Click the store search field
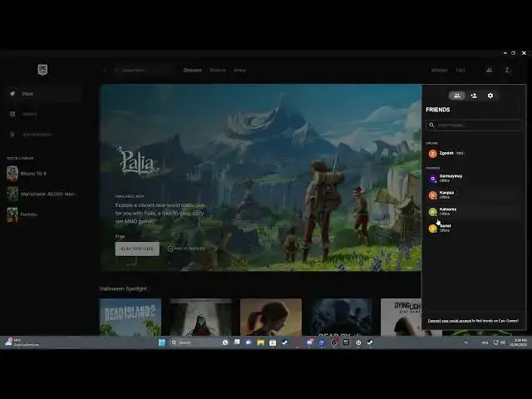The width and height of the screenshot is (532, 399). click(144, 70)
